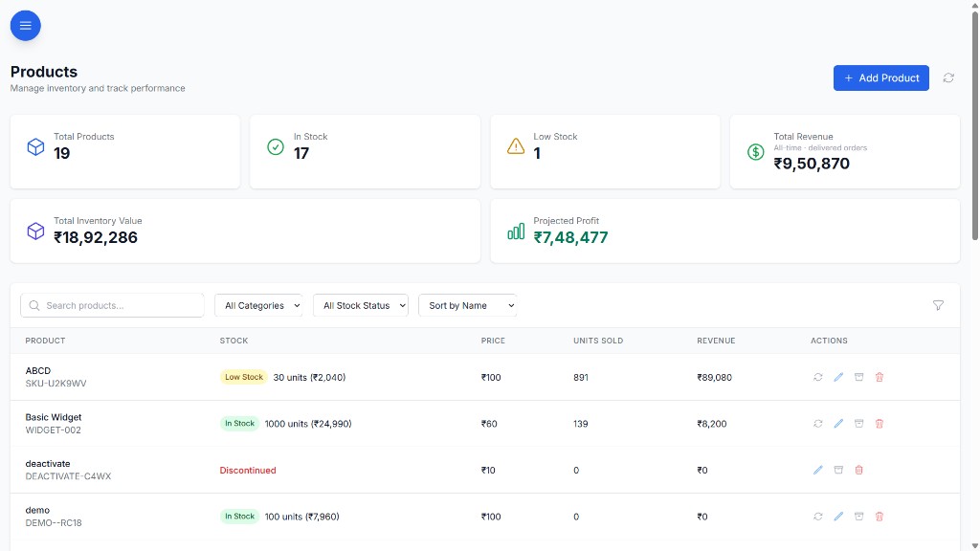Click the ₹10 price cell
This screenshot has height=551, width=980.
pyautogui.click(x=488, y=471)
